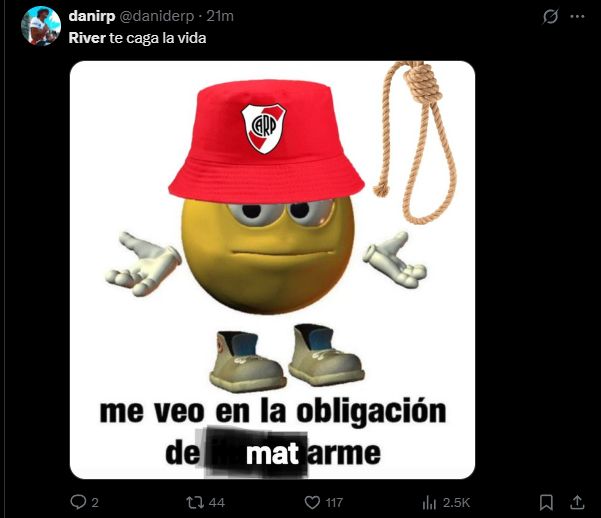The image size is (601, 518).
Task: Click the 2.5K views count
Action: 456,502
